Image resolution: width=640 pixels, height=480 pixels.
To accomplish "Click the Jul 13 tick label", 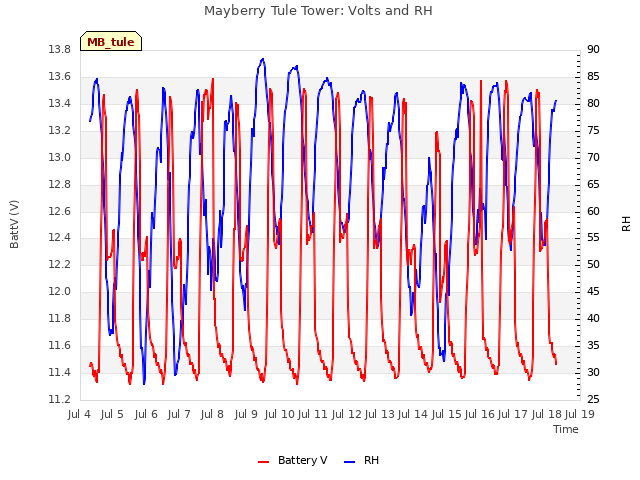I will 380,414.
